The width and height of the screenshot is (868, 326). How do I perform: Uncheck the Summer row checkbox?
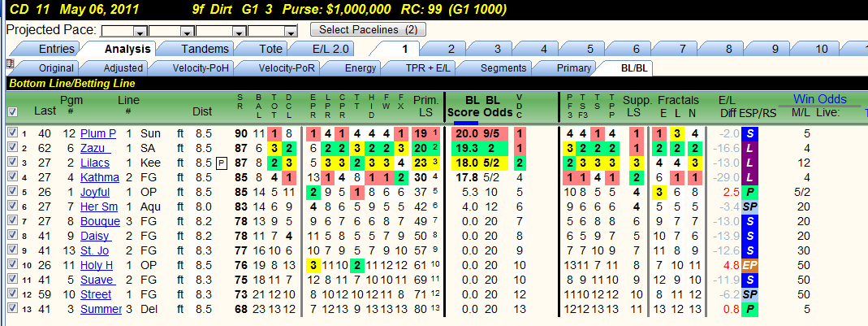pyautogui.click(x=13, y=309)
